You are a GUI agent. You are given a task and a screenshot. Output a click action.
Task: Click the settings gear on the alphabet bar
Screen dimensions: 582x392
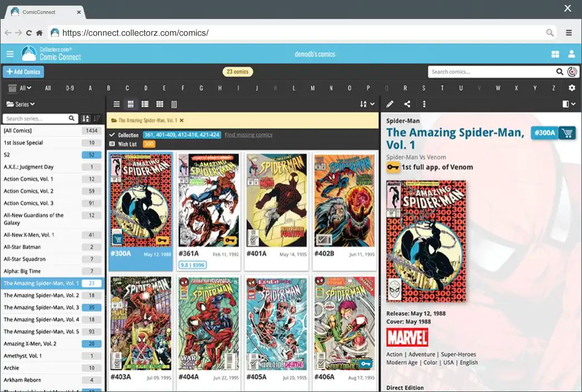point(572,88)
